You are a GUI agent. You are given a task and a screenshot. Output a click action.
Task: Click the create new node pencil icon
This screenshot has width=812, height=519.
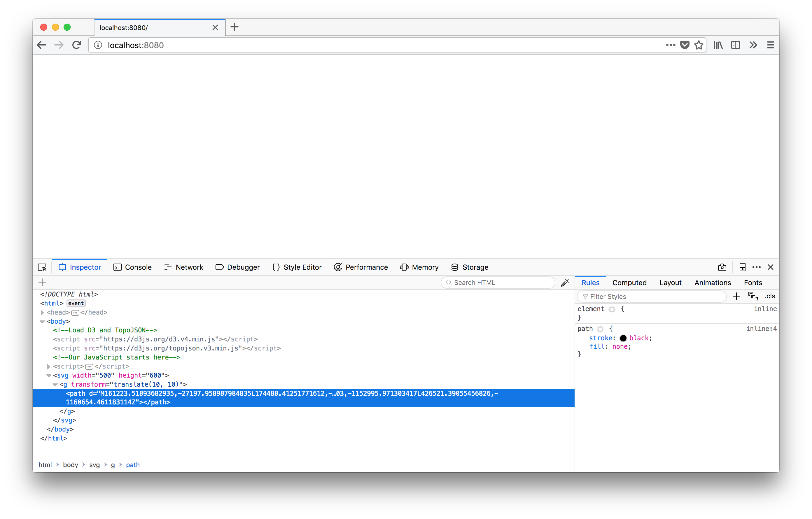565,283
